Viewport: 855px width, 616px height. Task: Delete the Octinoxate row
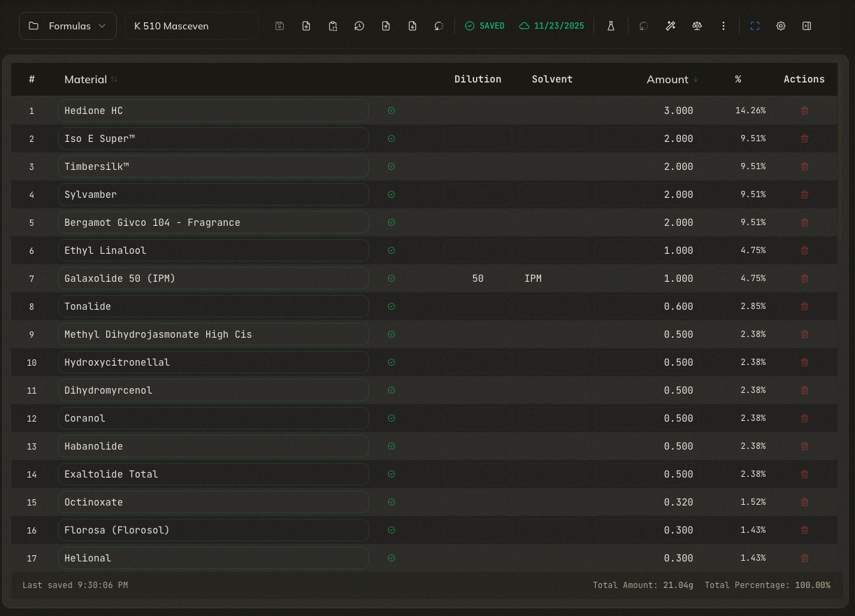pos(805,502)
